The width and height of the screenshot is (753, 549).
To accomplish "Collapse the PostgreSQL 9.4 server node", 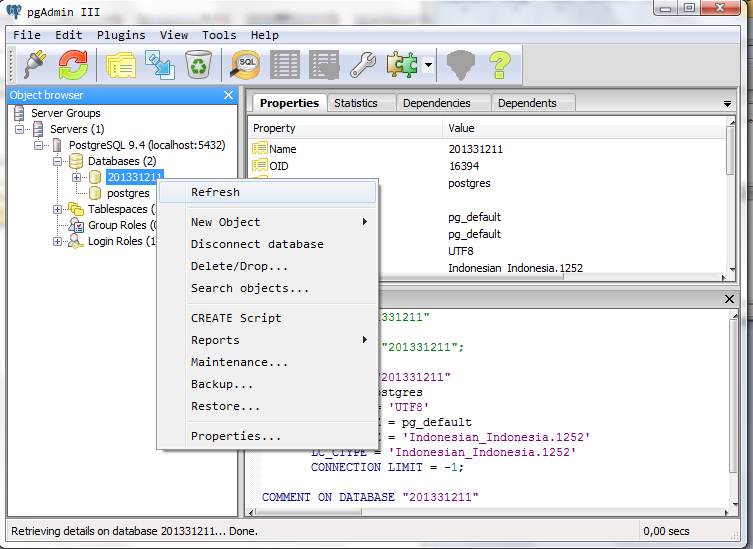I will tap(38, 145).
